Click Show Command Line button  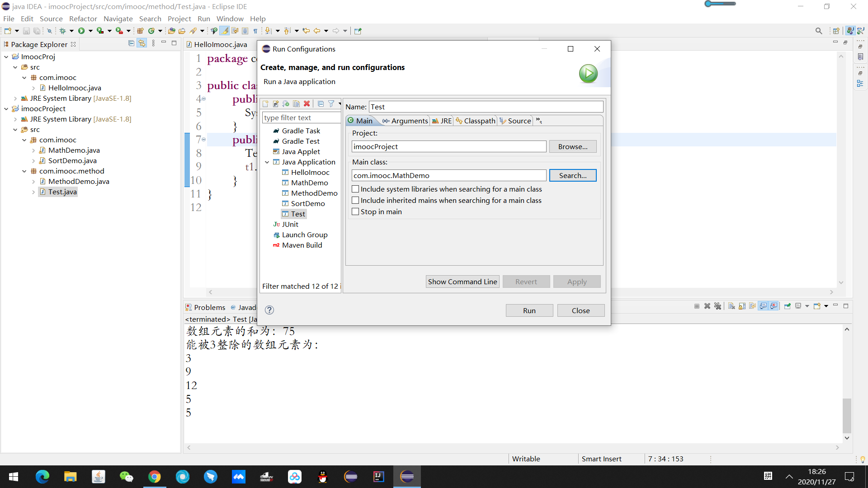point(462,282)
